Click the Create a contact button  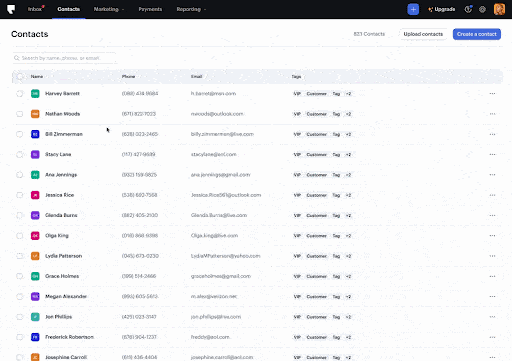pyautogui.click(x=477, y=34)
